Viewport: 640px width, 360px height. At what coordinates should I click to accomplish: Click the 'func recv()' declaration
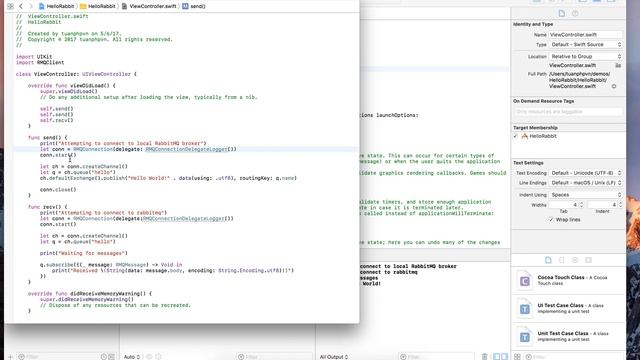pos(48,207)
